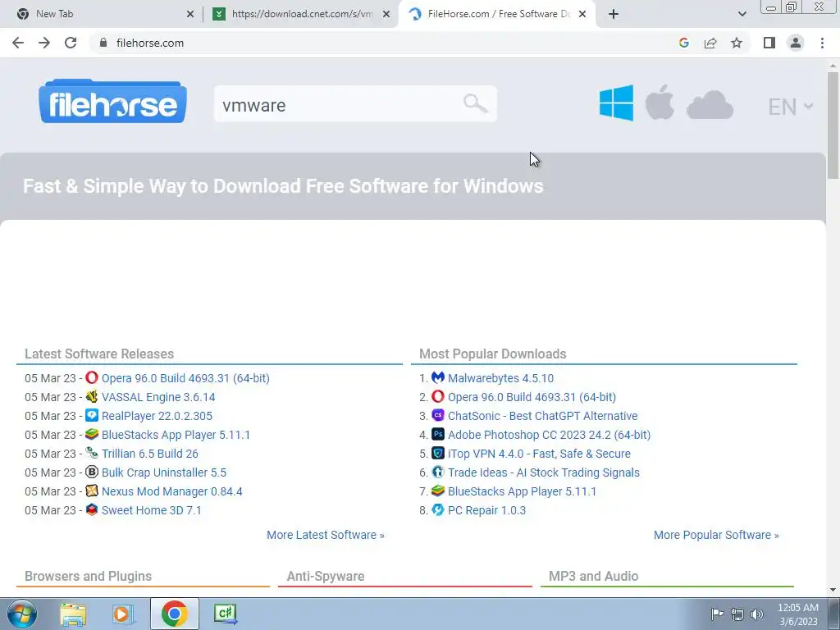Reload the page
Screen dimensions: 840x630
pos(71,43)
